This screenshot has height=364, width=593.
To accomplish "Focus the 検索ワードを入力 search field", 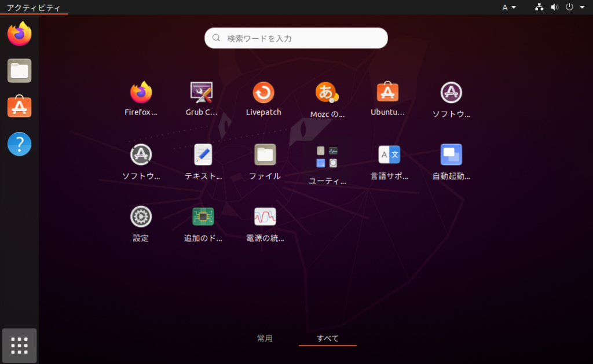I will point(296,38).
